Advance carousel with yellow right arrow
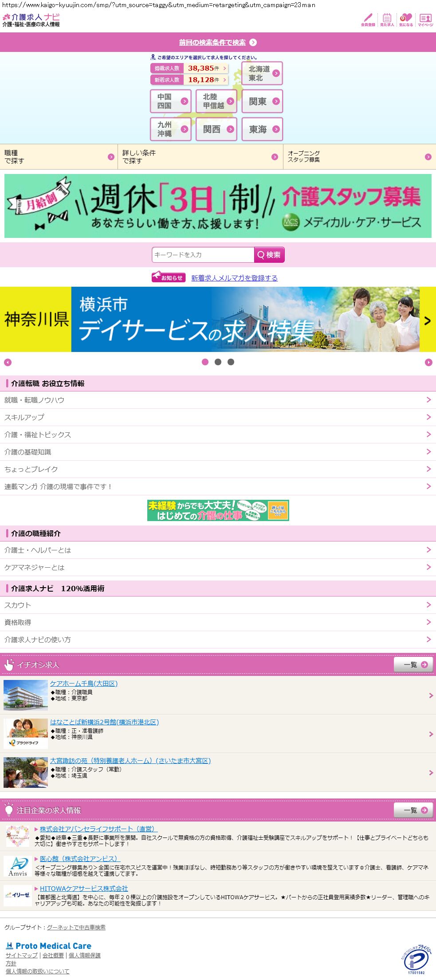The image size is (436, 980). [x=428, y=320]
